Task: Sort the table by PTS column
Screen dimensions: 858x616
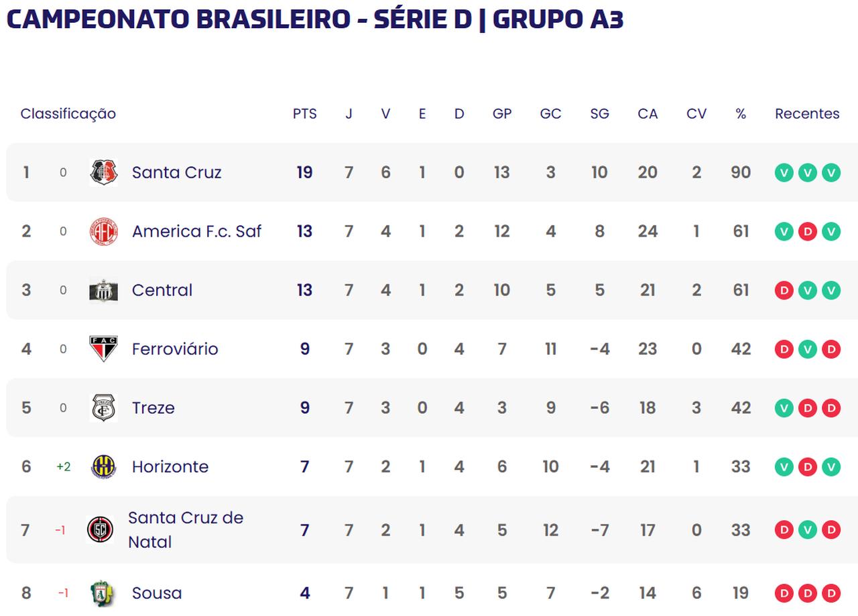Action: (x=304, y=114)
